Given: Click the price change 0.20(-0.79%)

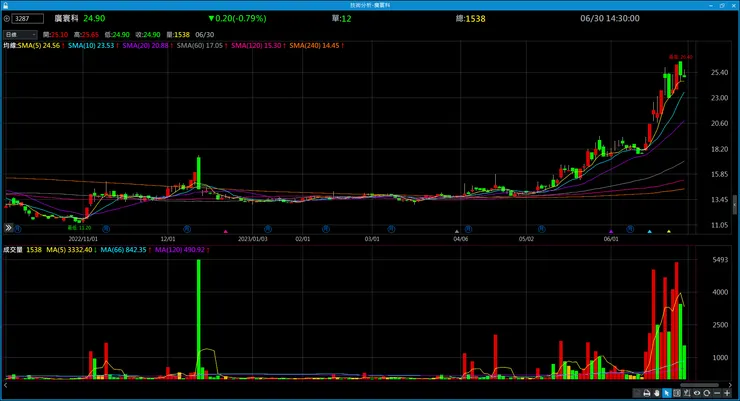Looking at the screenshot, I should (x=237, y=18).
